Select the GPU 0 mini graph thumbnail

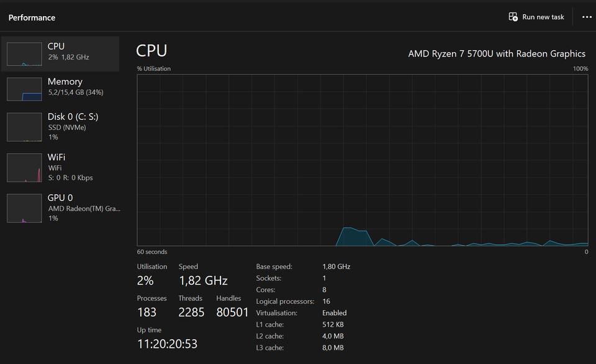pos(24,208)
